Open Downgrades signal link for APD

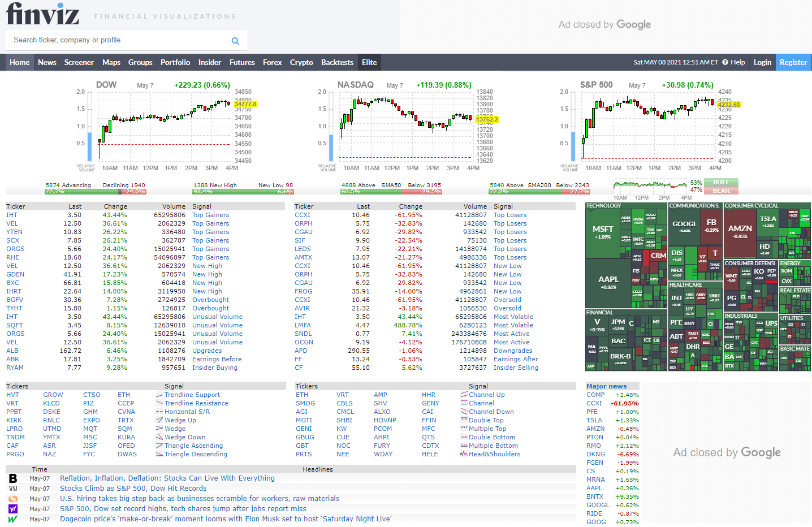(x=513, y=351)
